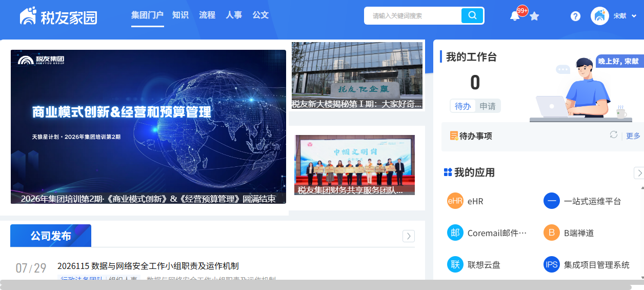Click the 待办事项 list icon

[x=454, y=136]
